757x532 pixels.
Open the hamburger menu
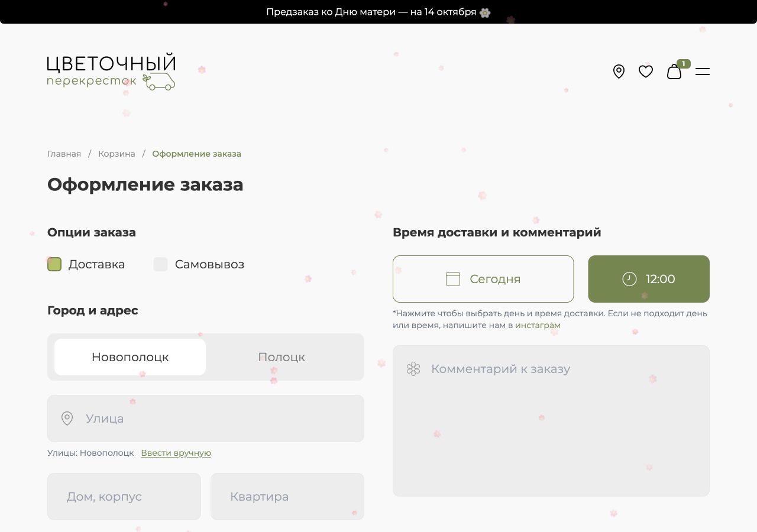click(x=703, y=72)
